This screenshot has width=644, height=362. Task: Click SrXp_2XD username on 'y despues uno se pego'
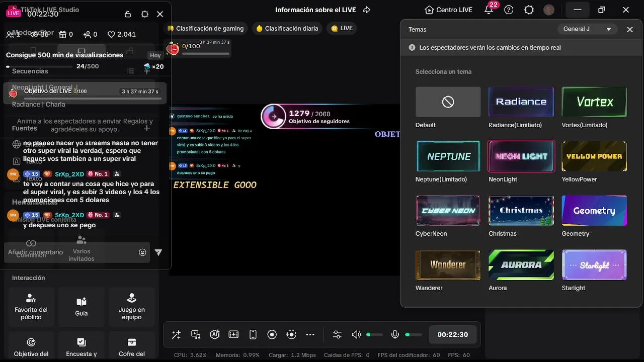tap(69, 215)
